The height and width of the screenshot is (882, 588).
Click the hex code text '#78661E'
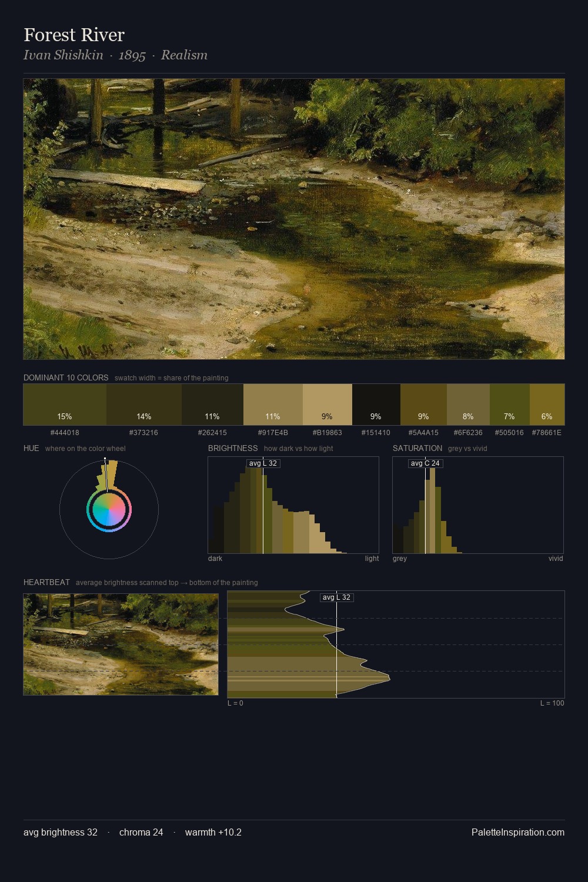[547, 432]
